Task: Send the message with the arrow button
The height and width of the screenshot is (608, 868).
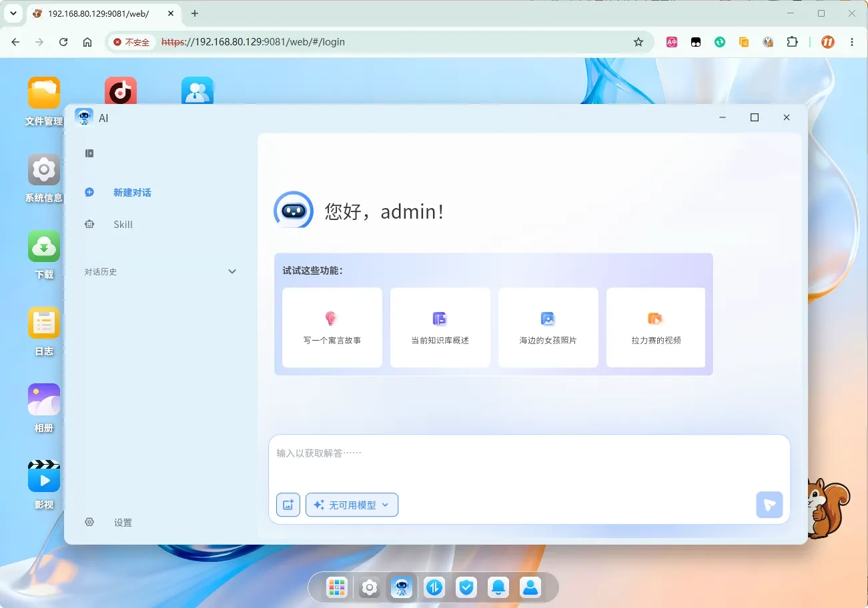Action: (769, 505)
